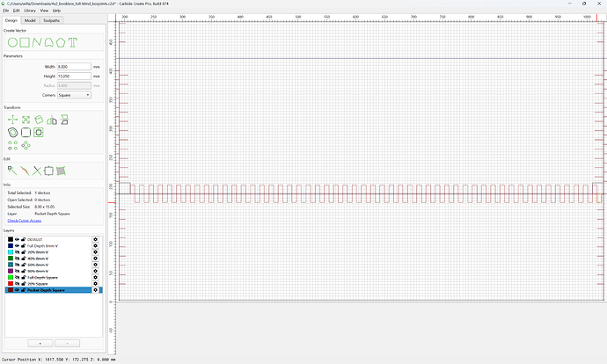The width and height of the screenshot is (607, 364).
Task: Add a new layer with plus button
Action: click(40, 343)
